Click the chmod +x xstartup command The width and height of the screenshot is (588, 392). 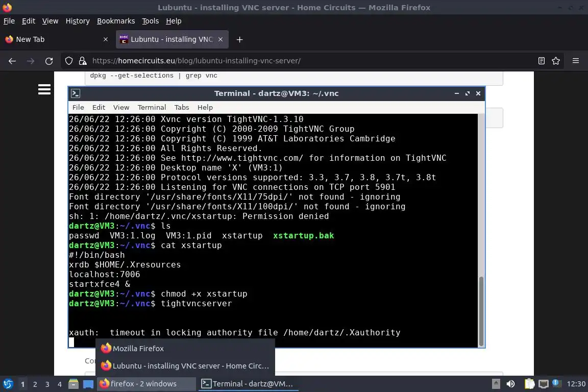204,293
